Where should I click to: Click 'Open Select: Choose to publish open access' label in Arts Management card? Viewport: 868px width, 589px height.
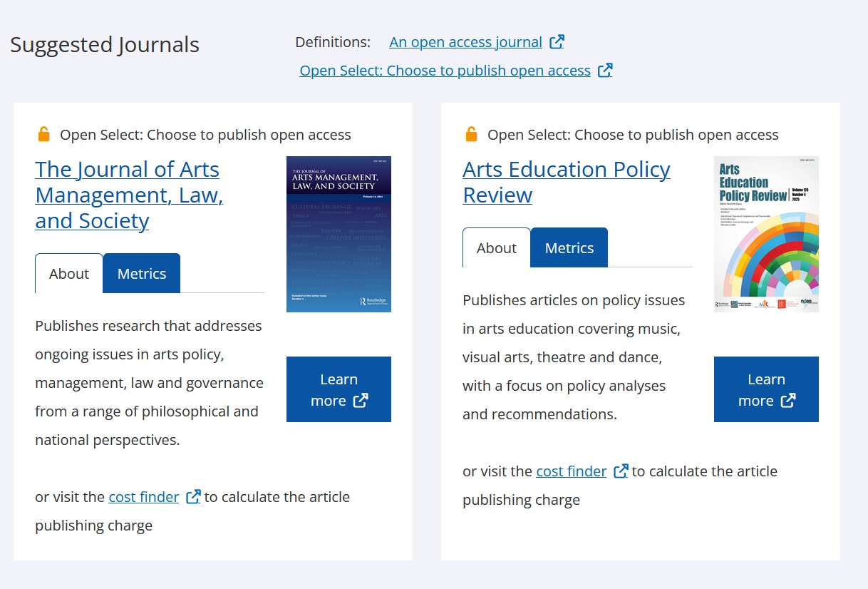pyautogui.click(x=205, y=135)
